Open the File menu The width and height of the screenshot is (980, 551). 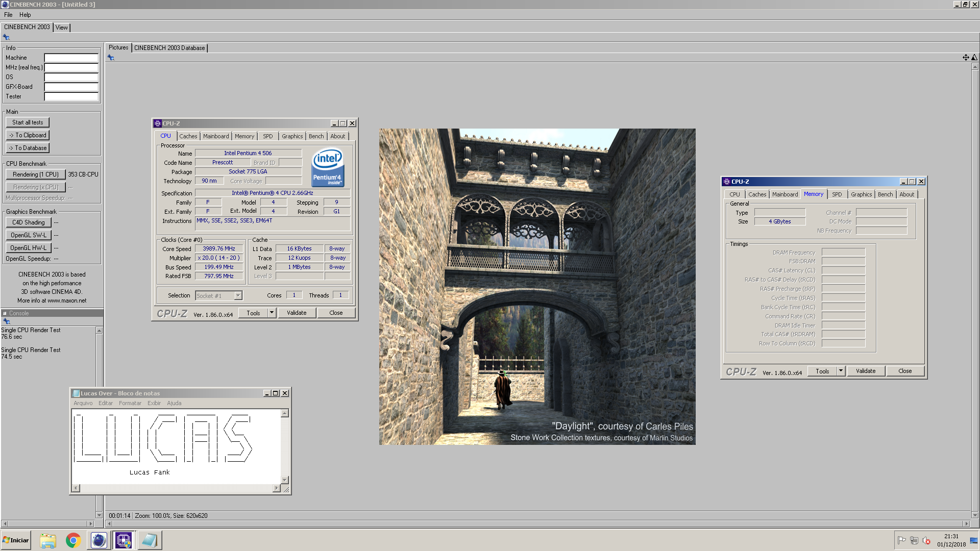[8, 15]
